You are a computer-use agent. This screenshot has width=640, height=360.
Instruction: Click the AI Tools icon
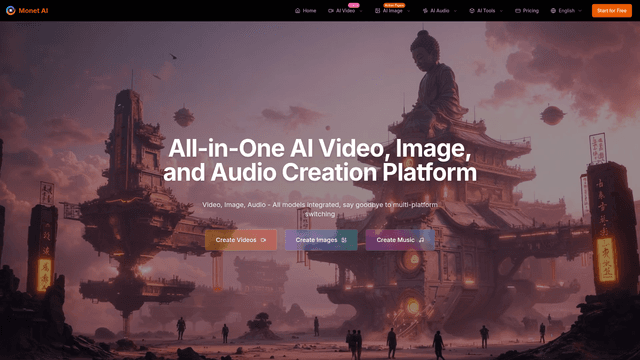pyautogui.click(x=472, y=11)
